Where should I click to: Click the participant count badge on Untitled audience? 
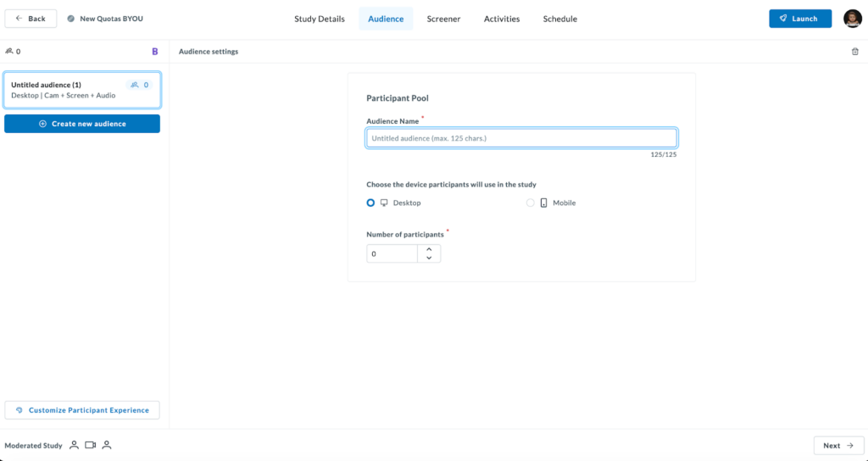pos(140,85)
